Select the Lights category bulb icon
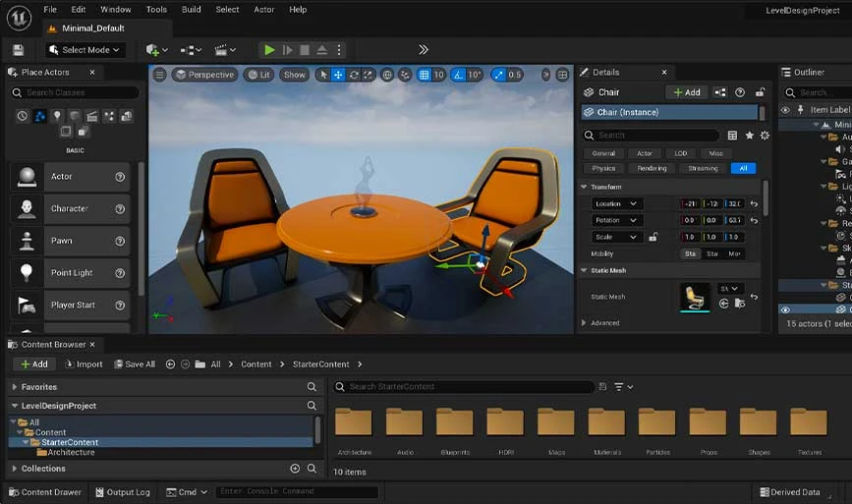Viewport: 852px width, 504px height. click(x=57, y=116)
